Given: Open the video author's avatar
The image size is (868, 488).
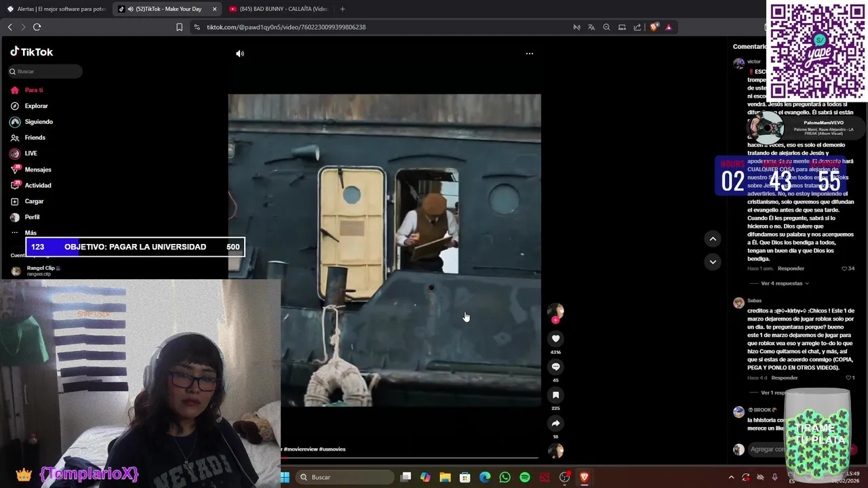Looking at the screenshot, I should (555, 310).
